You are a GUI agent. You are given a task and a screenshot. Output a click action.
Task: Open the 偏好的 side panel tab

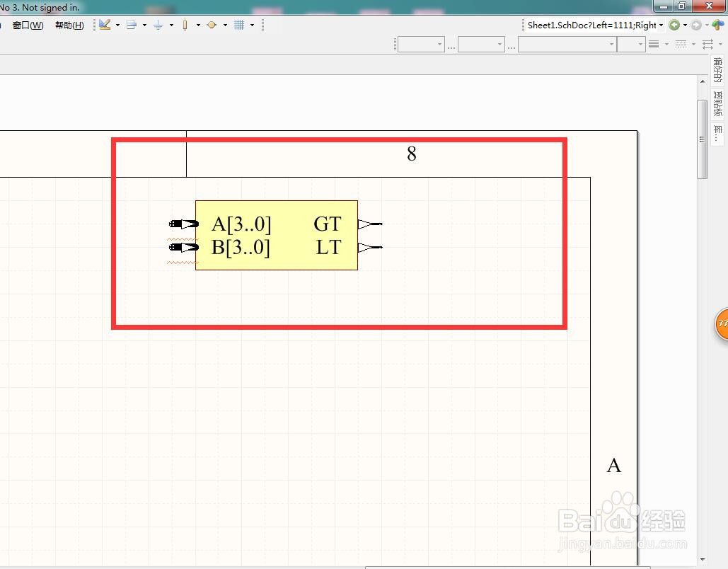coord(718,70)
